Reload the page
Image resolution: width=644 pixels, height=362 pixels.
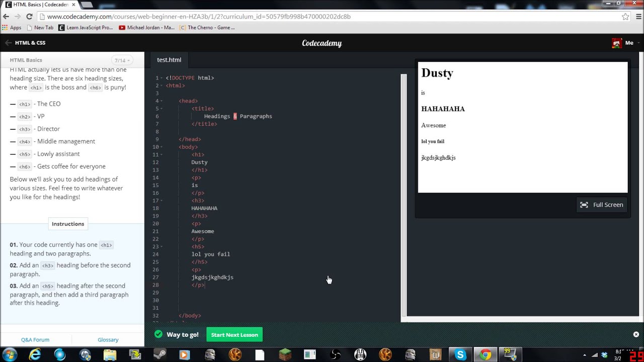click(29, 17)
